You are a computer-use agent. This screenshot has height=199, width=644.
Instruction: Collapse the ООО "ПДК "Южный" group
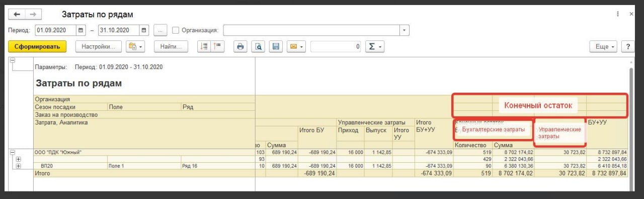tap(13, 152)
